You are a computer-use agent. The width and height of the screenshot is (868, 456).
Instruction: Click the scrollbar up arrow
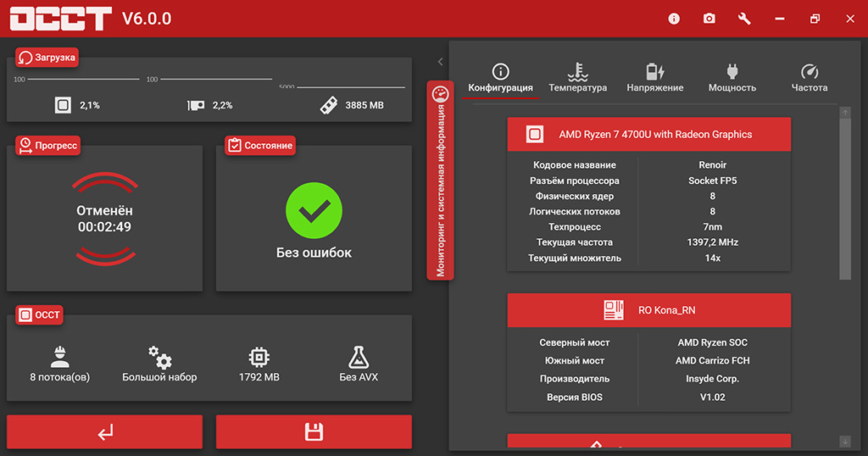(x=845, y=113)
